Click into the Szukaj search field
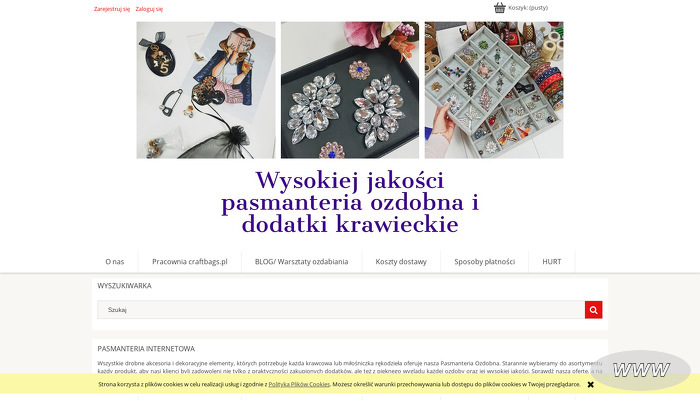 coord(341,310)
